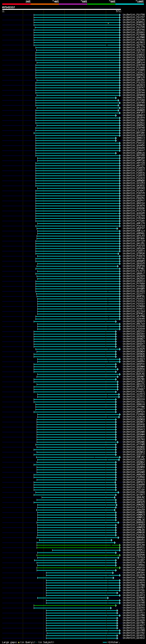Click the label UniRef100_Q2QTK0
This screenshot has height=644, width=146.
click(x=134, y=608)
